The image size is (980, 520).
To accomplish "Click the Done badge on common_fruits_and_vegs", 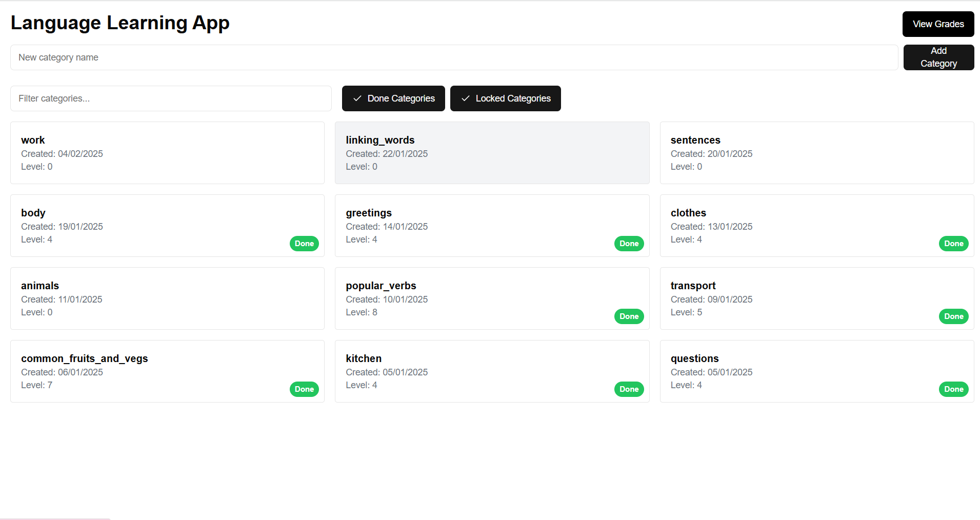I will 304,389.
